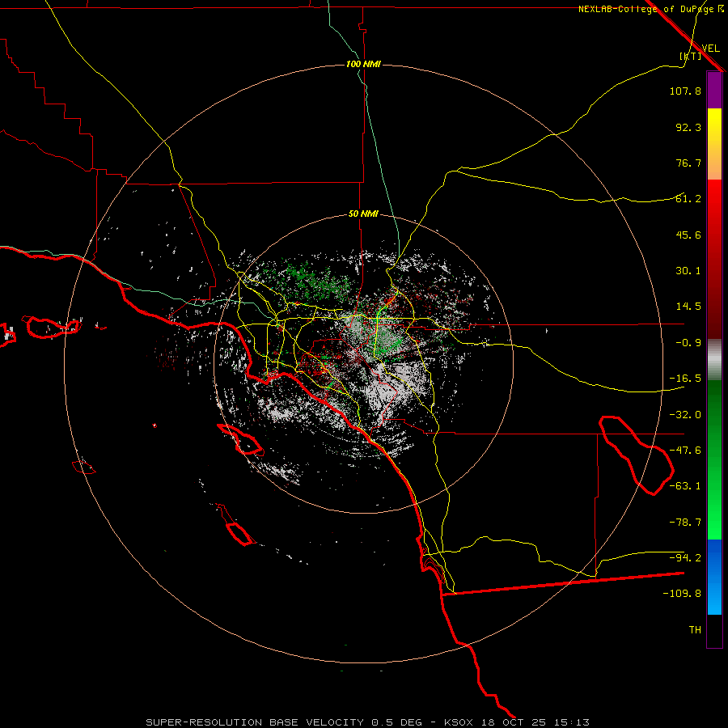Click the 92.3 scale value
Image resolution: width=728 pixels, height=728 pixels.
[x=688, y=127]
